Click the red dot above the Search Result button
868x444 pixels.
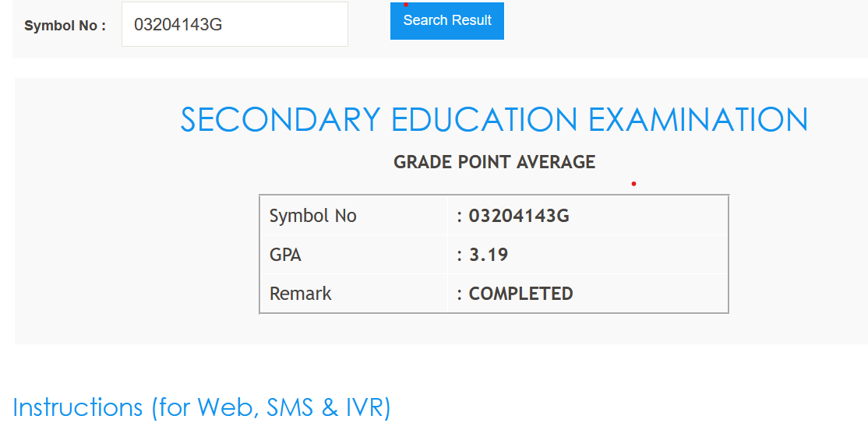pyautogui.click(x=406, y=5)
